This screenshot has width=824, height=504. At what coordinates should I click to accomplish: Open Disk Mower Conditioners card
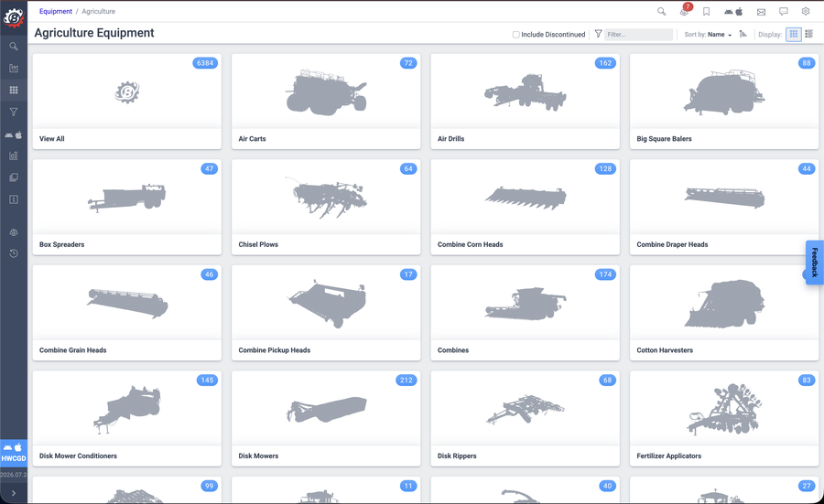pyautogui.click(x=126, y=418)
